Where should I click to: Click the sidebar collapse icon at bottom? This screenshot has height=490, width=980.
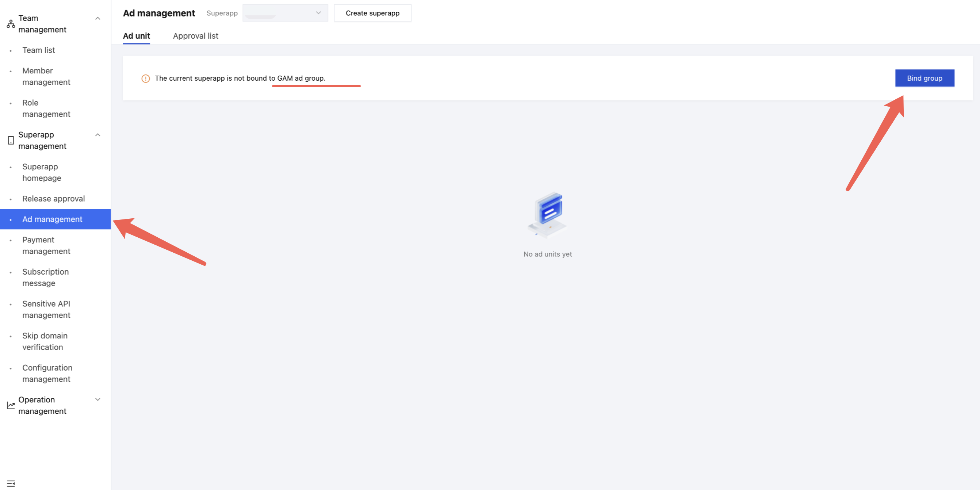coord(11,483)
